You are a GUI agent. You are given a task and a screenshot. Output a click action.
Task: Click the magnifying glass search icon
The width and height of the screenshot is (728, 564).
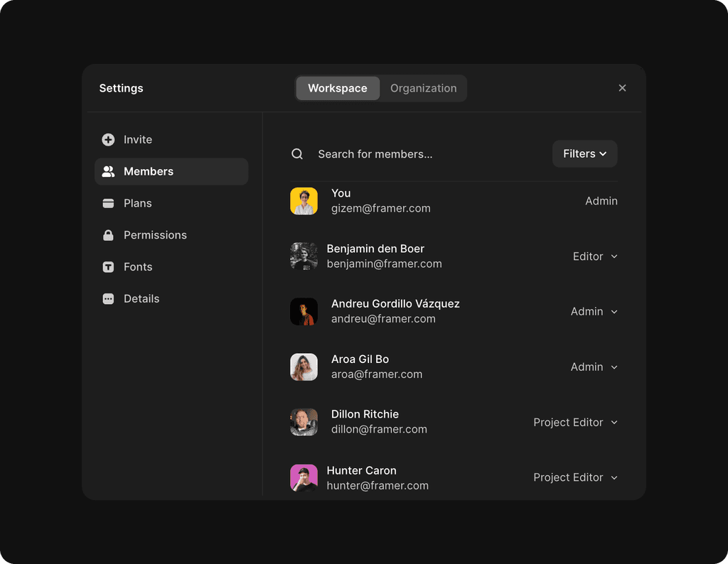pyautogui.click(x=297, y=153)
